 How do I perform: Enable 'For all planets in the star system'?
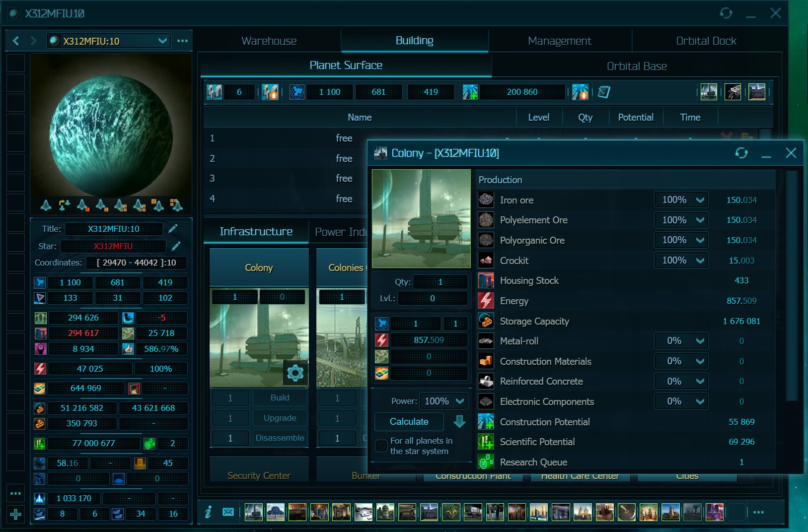click(x=381, y=446)
